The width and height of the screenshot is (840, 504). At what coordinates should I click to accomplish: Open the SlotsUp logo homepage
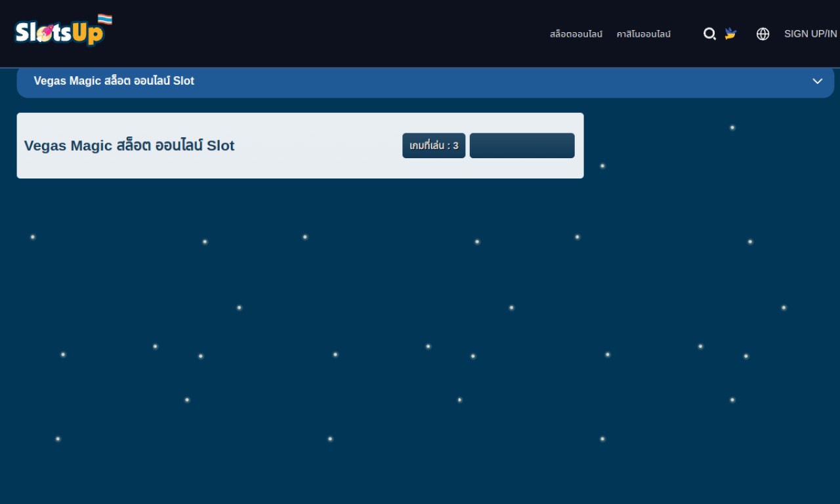click(64, 30)
